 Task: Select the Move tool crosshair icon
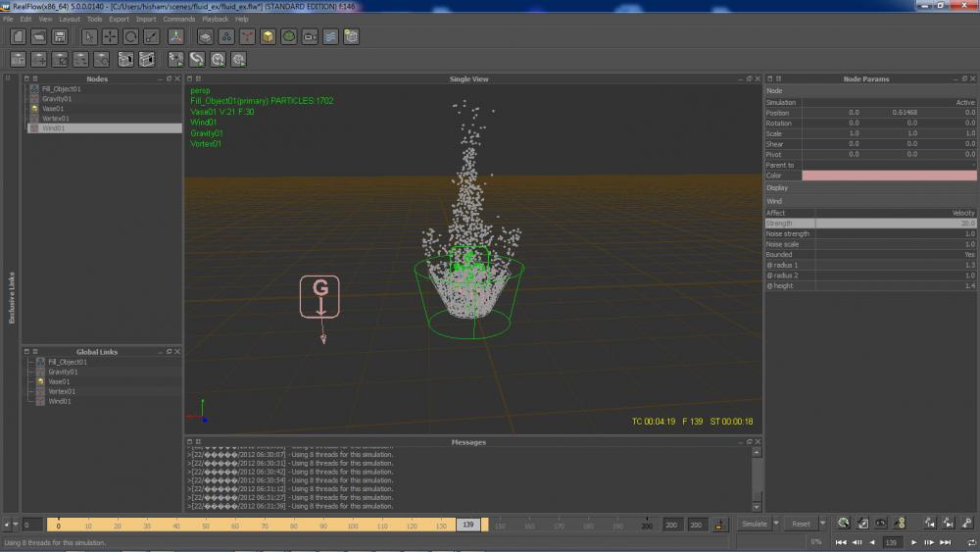110,37
